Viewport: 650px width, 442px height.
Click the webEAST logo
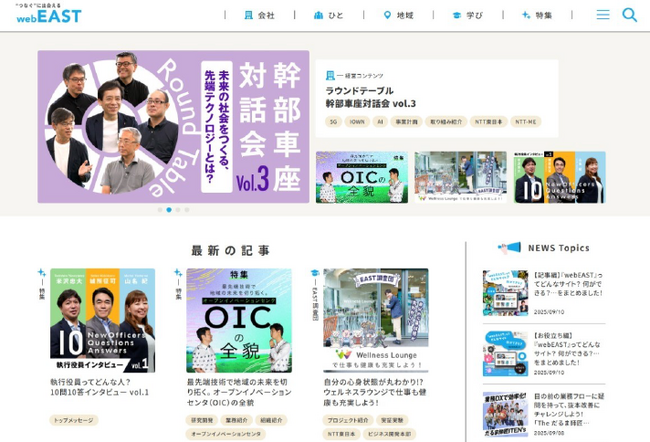point(49,14)
